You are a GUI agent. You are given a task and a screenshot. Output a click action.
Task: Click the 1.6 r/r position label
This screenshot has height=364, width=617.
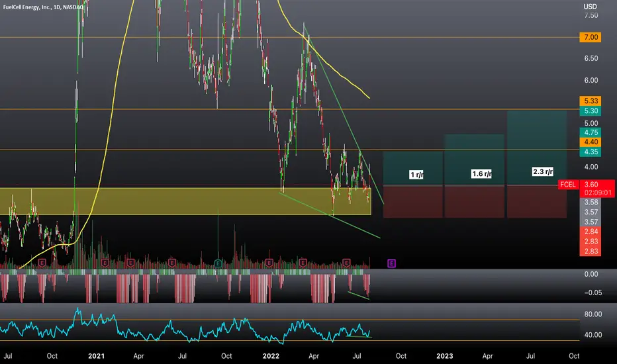482,174
